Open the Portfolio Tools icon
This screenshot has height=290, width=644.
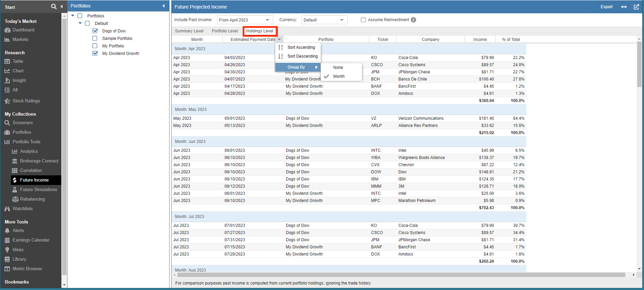click(7, 142)
